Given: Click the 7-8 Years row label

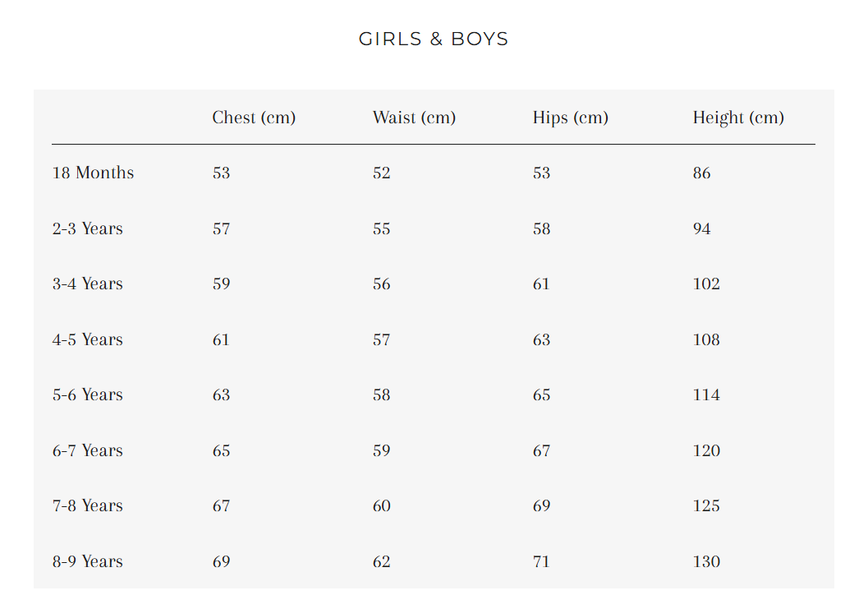Looking at the screenshot, I should (x=88, y=505).
